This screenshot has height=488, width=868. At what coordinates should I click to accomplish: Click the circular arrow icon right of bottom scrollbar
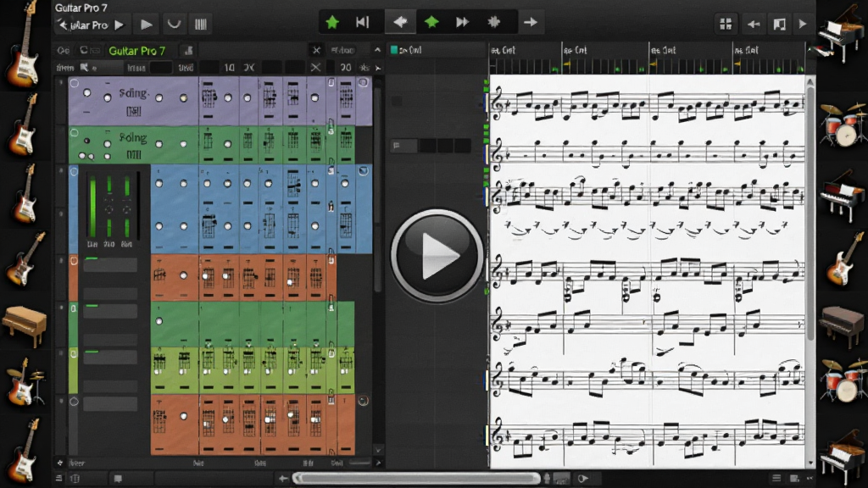tap(583, 479)
